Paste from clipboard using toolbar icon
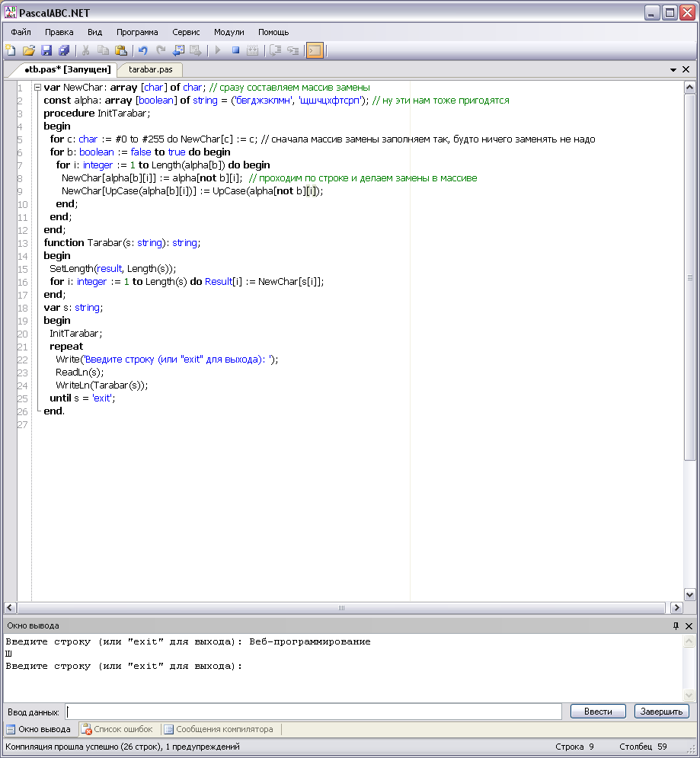 pos(121,50)
